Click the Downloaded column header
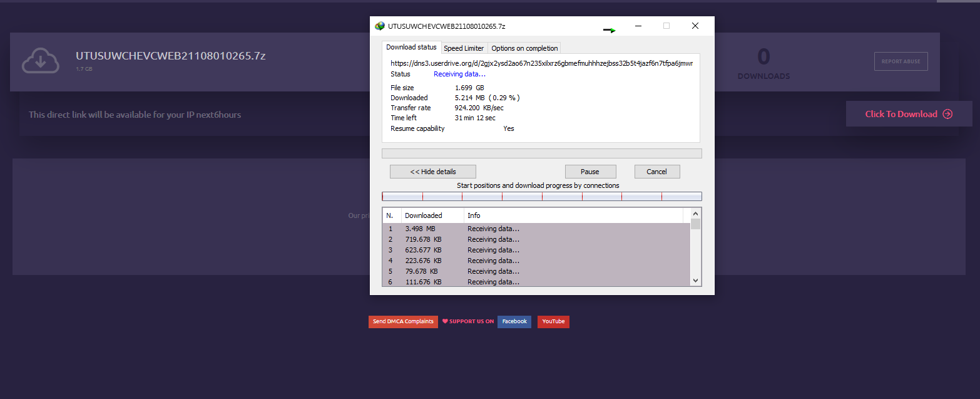Image resolution: width=980 pixels, height=399 pixels. pos(432,215)
